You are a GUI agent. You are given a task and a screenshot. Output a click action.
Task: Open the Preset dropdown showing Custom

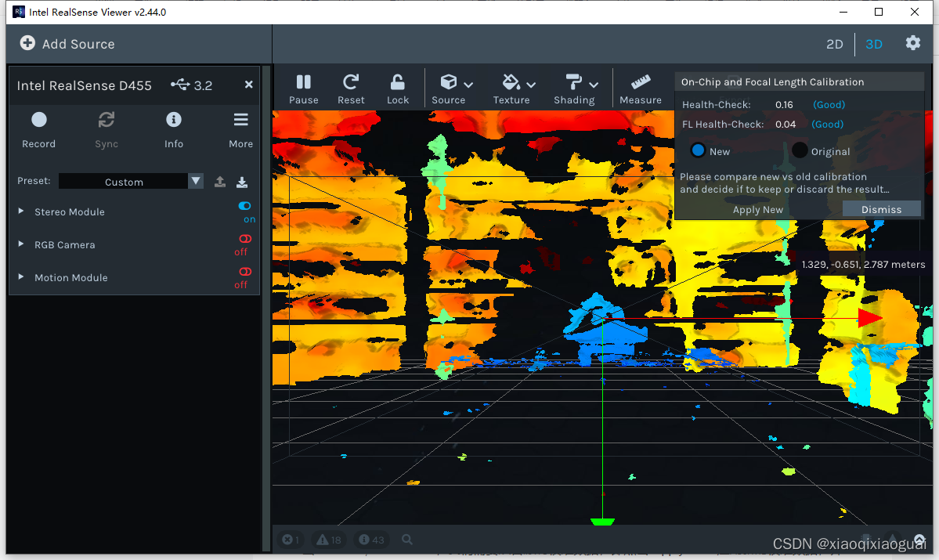click(131, 182)
